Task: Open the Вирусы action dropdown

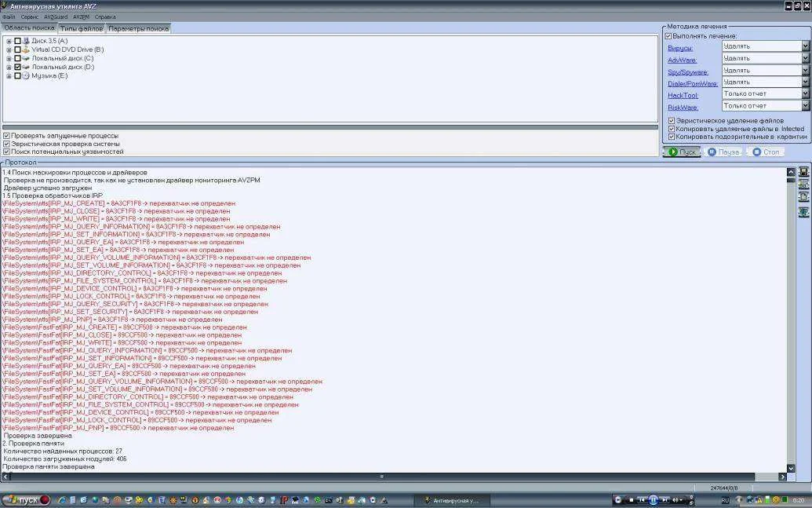Action: pos(805,46)
